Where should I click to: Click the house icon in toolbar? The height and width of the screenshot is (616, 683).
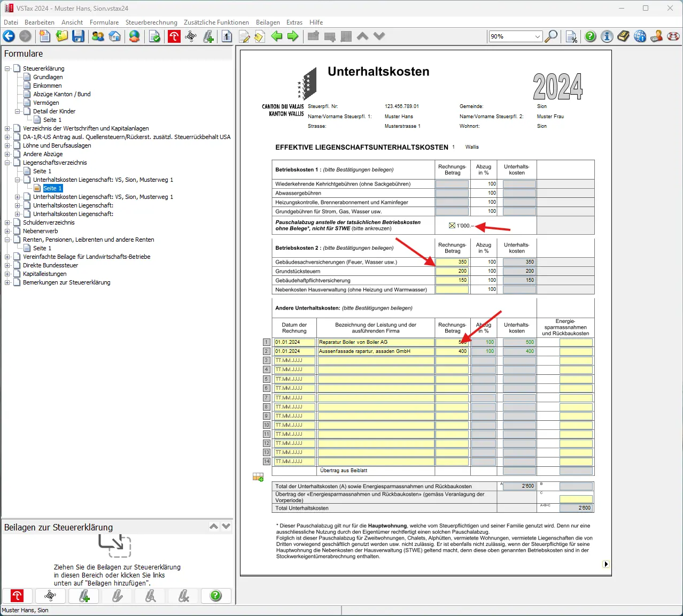pyautogui.click(x=114, y=36)
